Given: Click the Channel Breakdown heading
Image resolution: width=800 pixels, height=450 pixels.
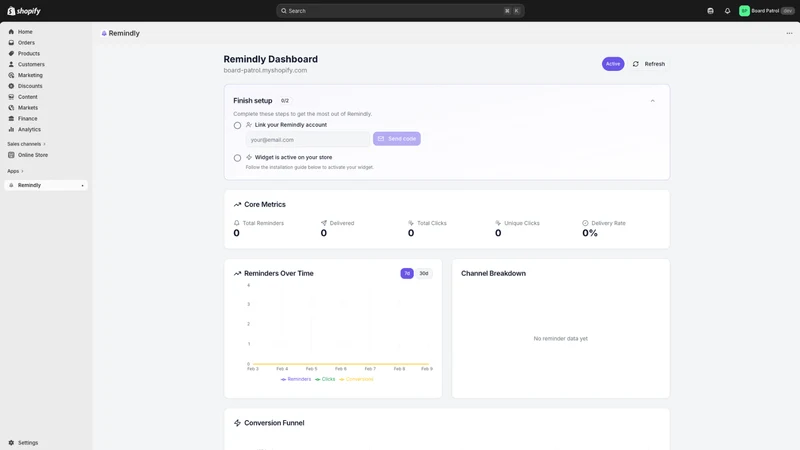Looking at the screenshot, I should point(493,273).
